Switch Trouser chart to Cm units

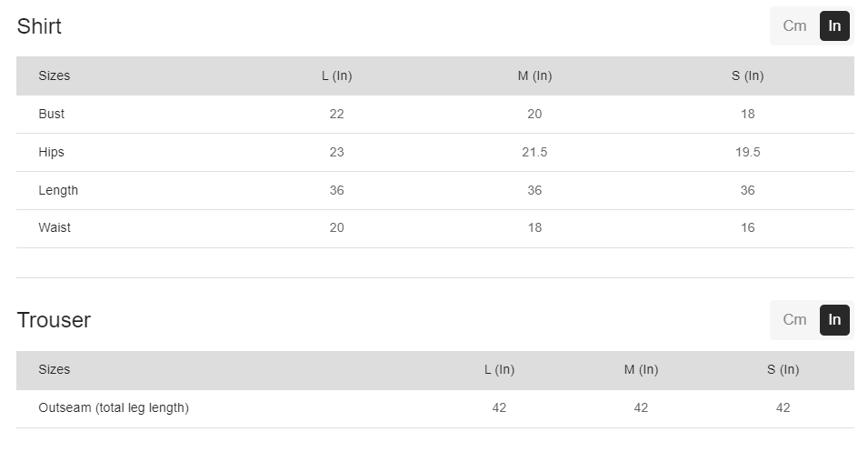794,320
